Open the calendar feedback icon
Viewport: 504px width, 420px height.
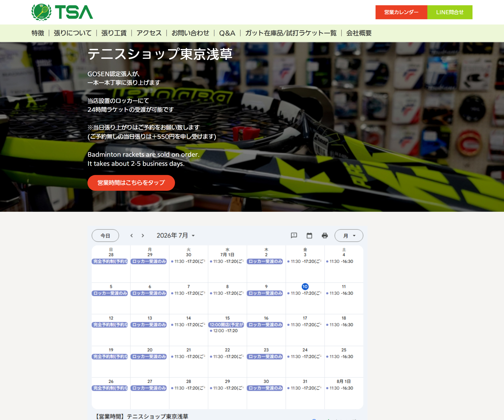pyautogui.click(x=294, y=235)
